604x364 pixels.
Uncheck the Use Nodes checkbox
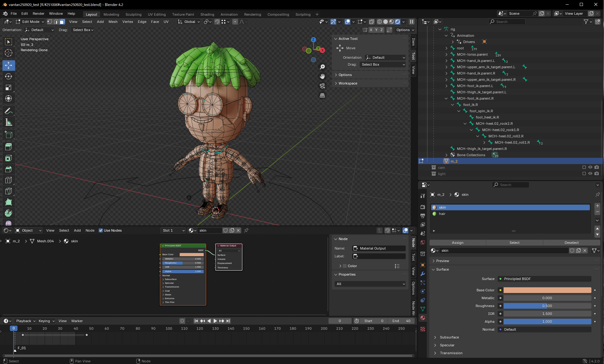[101, 230]
